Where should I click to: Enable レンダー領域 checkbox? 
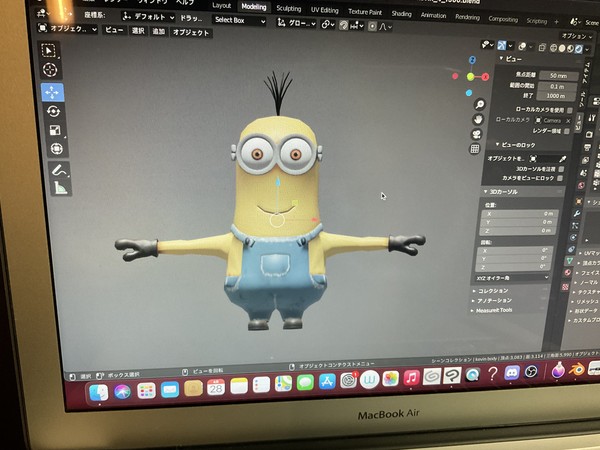[x=567, y=131]
